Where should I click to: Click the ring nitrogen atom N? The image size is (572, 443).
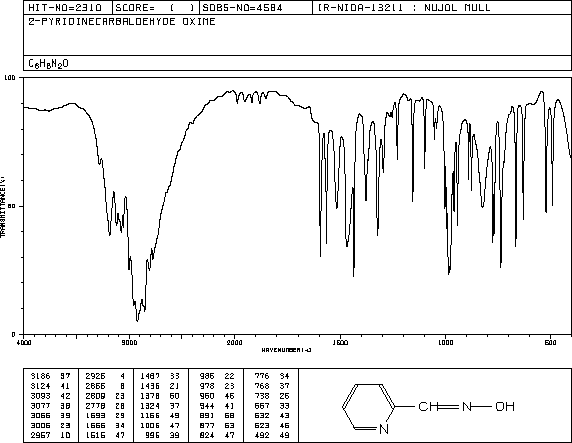(x=383, y=429)
